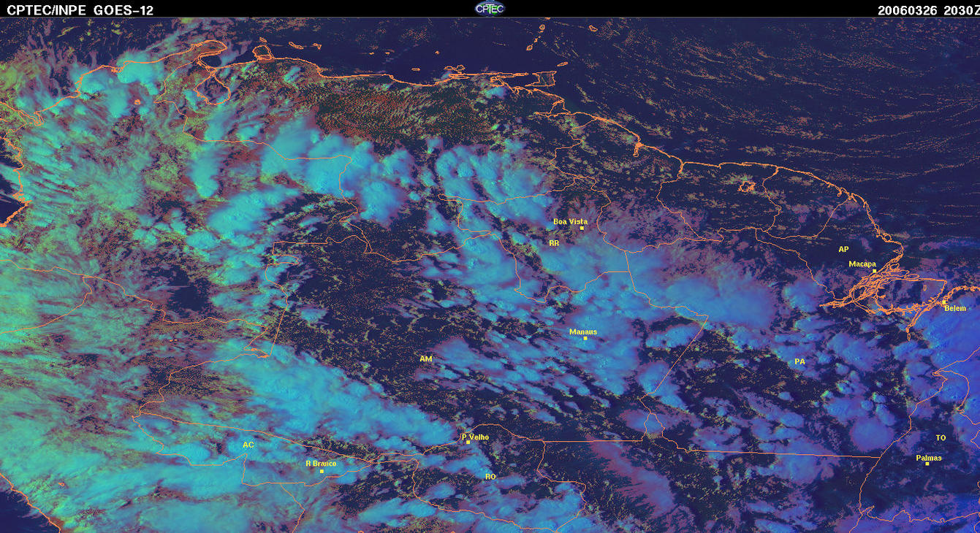The height and width of the screenshot is (533, 980).
Task: Click the Macapa city label
Action: pos(862,264)
